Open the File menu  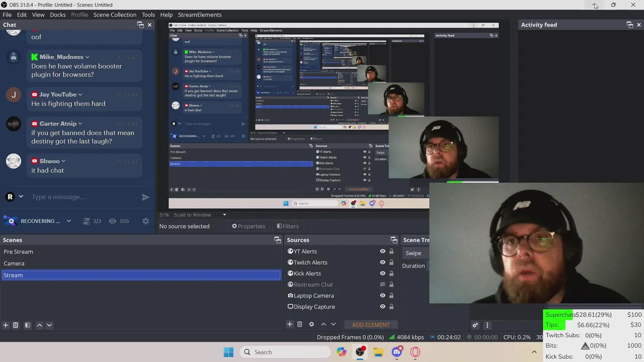click(7, 15)
